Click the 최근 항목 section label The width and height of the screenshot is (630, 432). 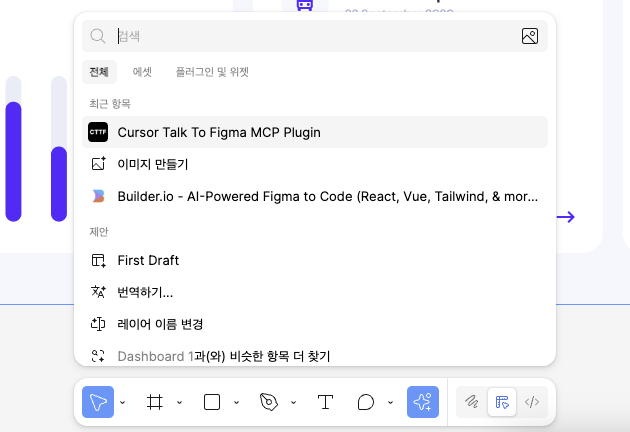pyautogui.click(x=110, y=104)
